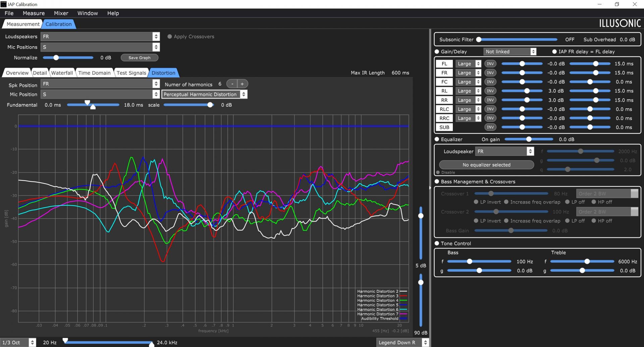This screenshot has height=347, width=644.
Task: Click the Save Graph button
Action: pos(139,58)
